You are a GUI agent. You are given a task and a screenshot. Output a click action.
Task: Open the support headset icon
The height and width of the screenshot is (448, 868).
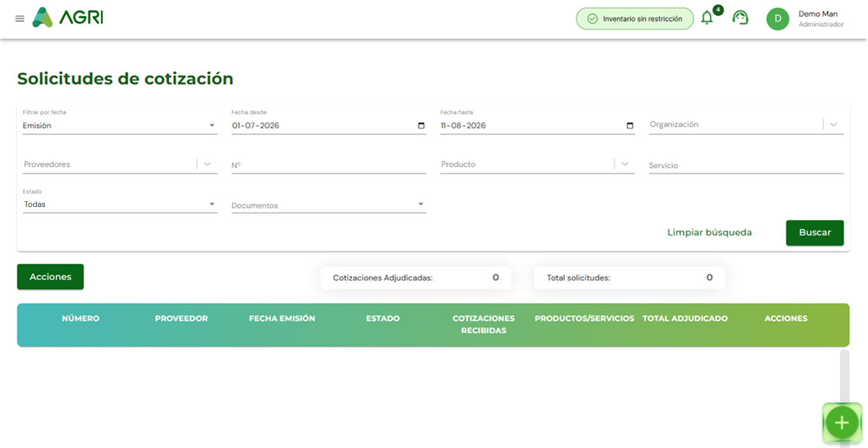pos(740,18)
